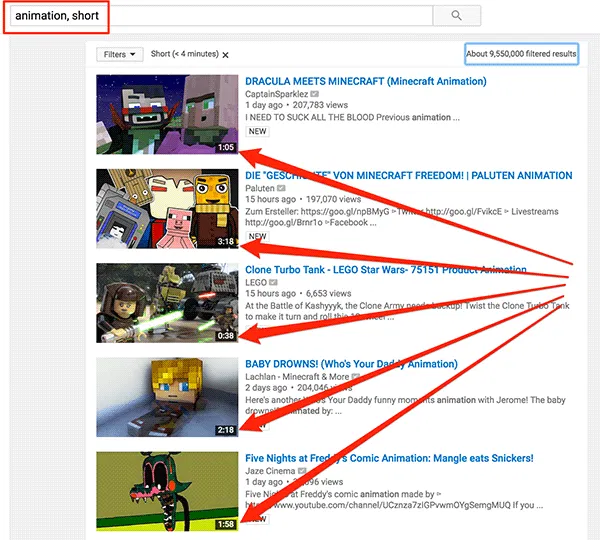This screenshot has height=540, width=600.
Task: Open the Five Nights at Freddy's Comic Animation title
Action: (x=389, y=458)
